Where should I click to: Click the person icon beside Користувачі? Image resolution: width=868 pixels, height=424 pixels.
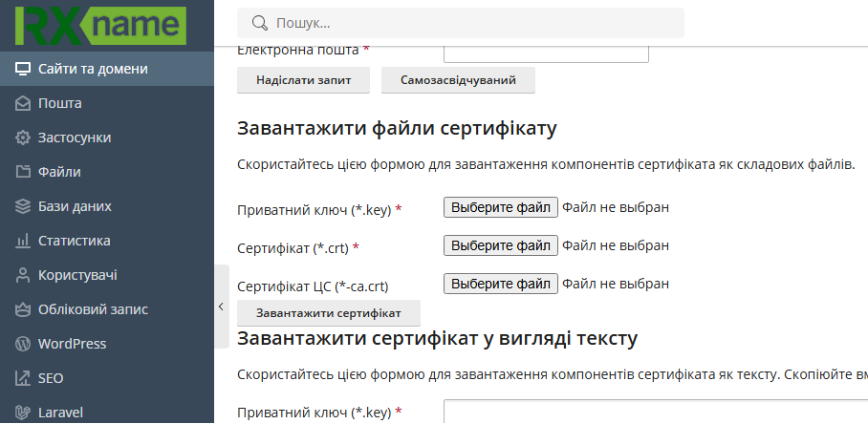23,275
